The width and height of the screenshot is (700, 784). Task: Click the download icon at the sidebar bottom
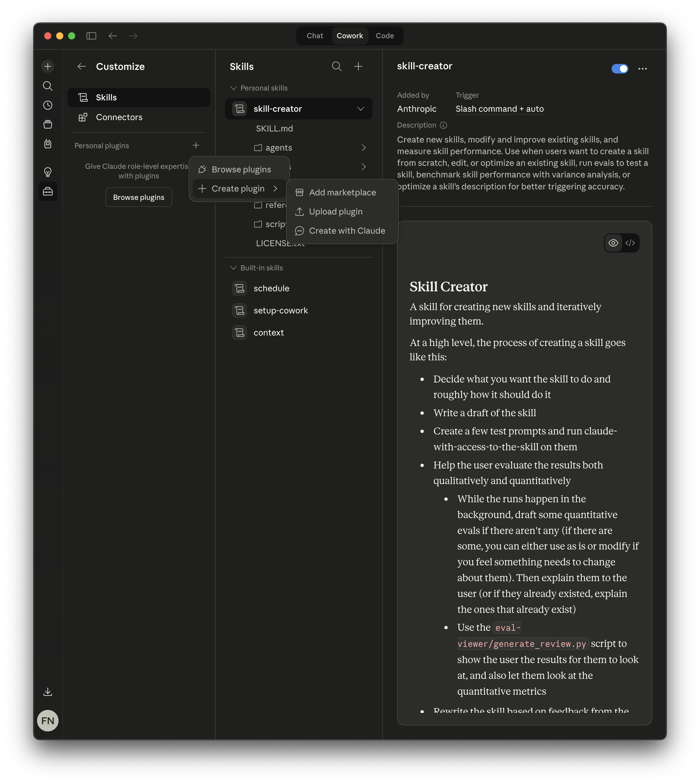click(48, 692)
